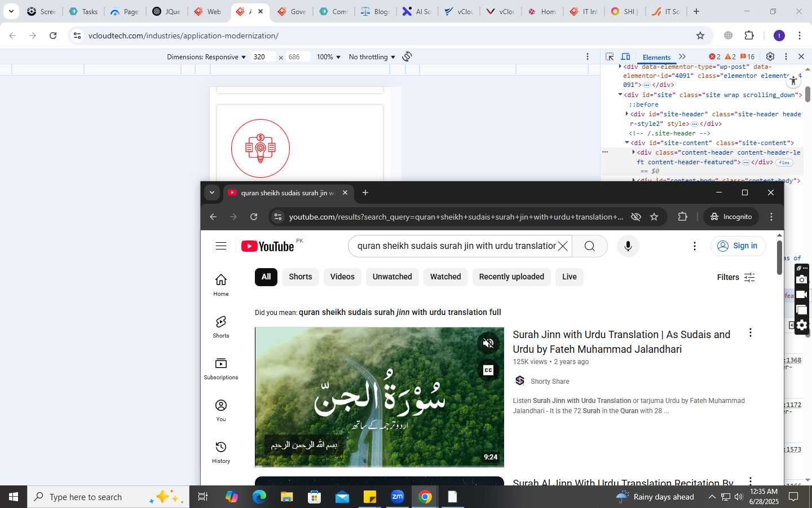
Task: Collapse the div id site-content node
Action: 627,143
